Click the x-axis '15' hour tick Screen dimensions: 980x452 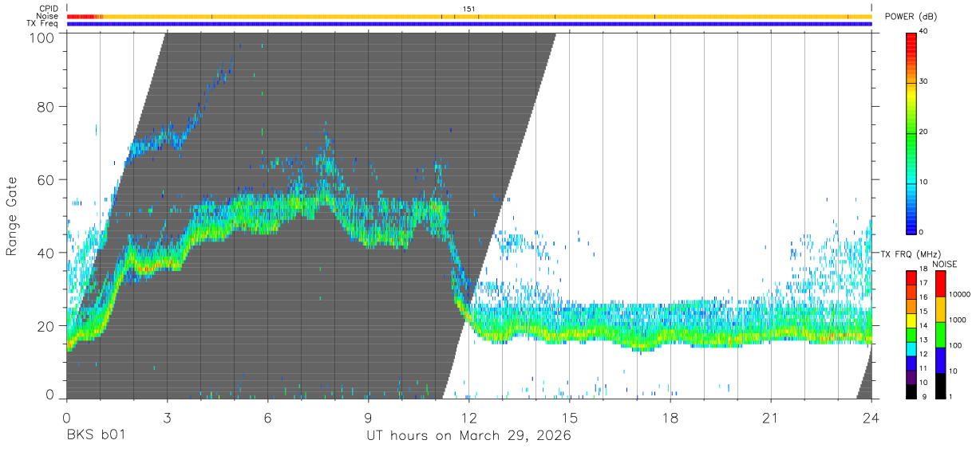570,418
